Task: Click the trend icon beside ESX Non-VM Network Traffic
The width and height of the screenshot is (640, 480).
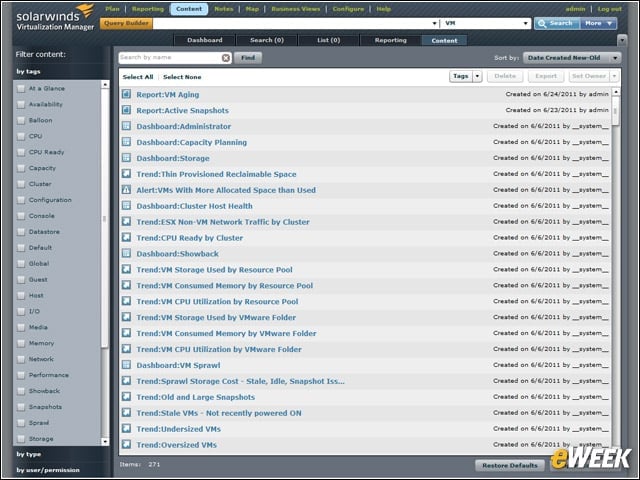Action: (x=127, y=222)
